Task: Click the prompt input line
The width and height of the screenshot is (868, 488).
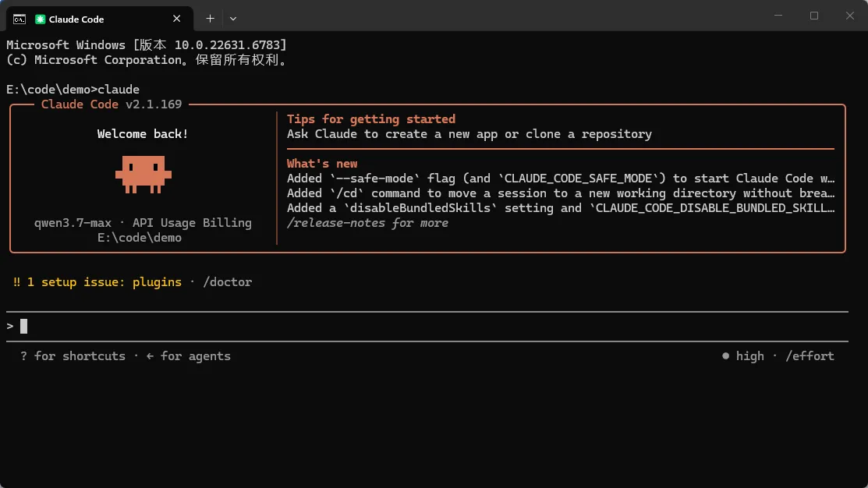Action: (x=427, y=327)
